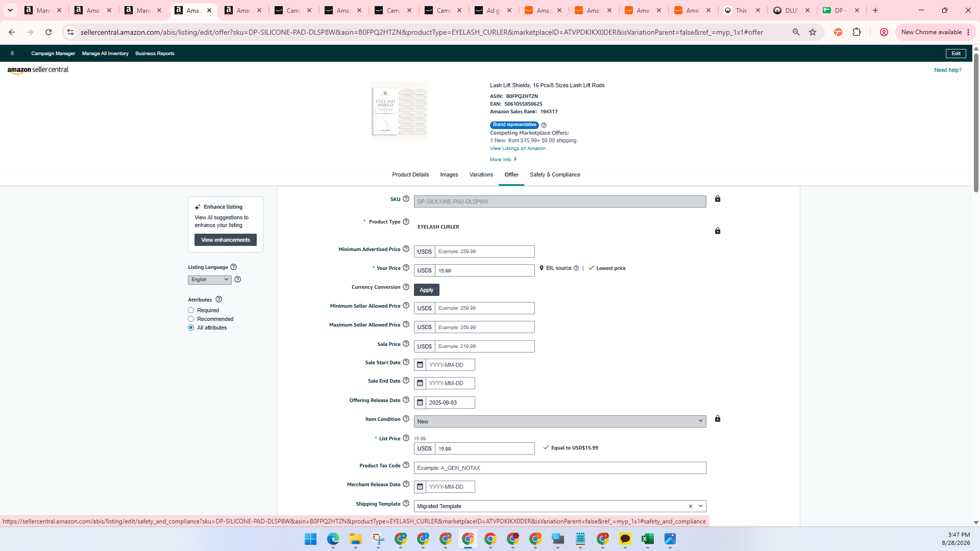Open the Item Condition dropdown
This screenshot has height=551, width=980.
560,421
